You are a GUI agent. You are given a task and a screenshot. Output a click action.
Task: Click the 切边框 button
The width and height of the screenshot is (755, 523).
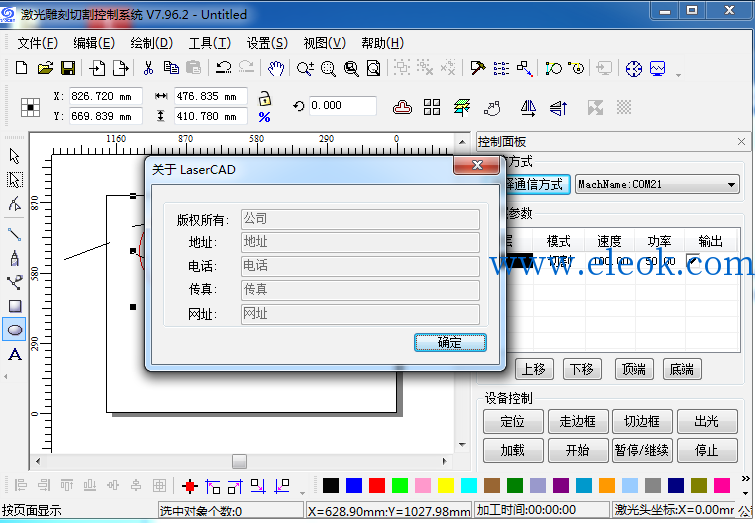[x=642, y=421]
